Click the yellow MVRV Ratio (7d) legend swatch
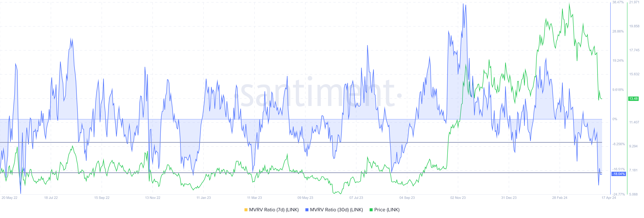Viewport: 644px width, 218px height. pyautogui.click(x=246, y=210)
